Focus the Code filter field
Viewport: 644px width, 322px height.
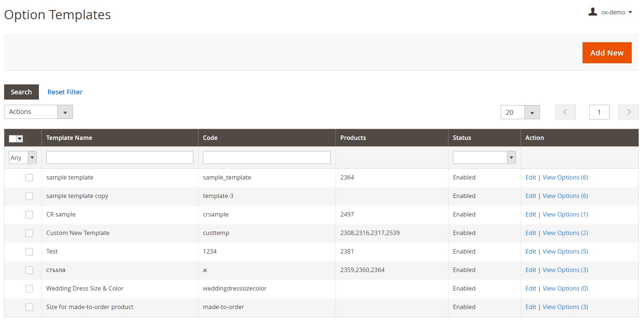click(267, 158)
